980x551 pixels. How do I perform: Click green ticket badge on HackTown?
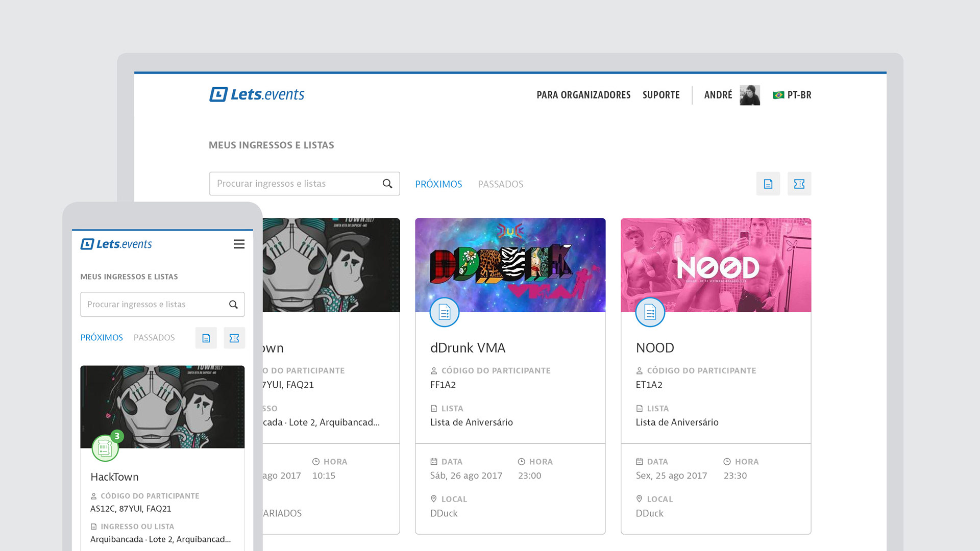[105, 448]
